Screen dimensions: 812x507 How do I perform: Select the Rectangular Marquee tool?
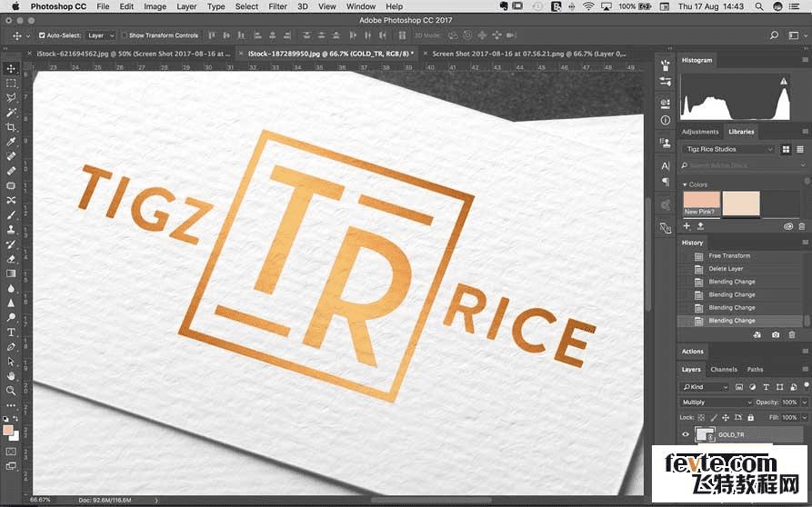11,84
